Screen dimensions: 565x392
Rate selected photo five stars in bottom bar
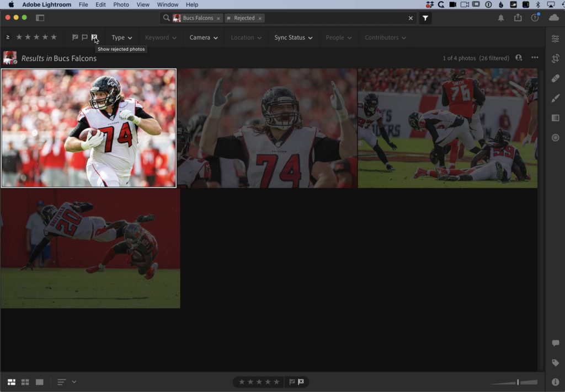(276, 382)
